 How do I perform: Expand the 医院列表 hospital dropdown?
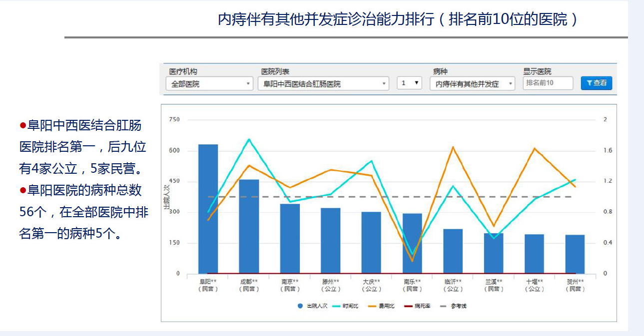(x=323, y=84)
